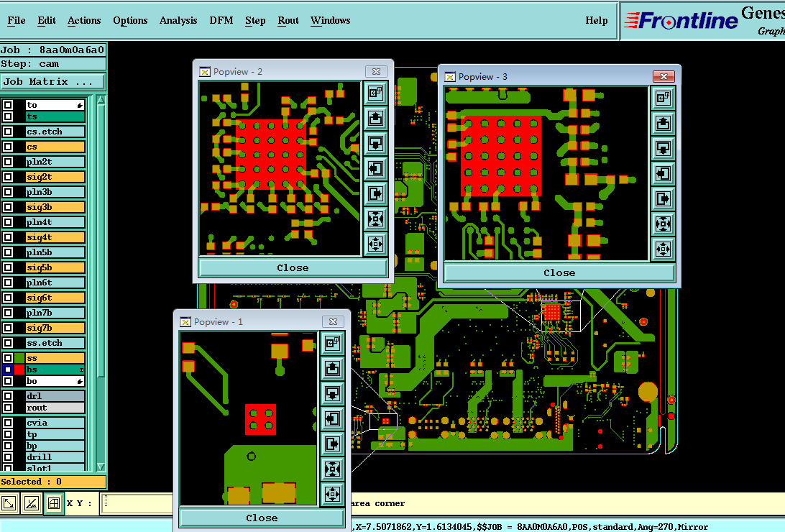Open the DFM menu
The image size is (785, 532).
coord(221,21)
